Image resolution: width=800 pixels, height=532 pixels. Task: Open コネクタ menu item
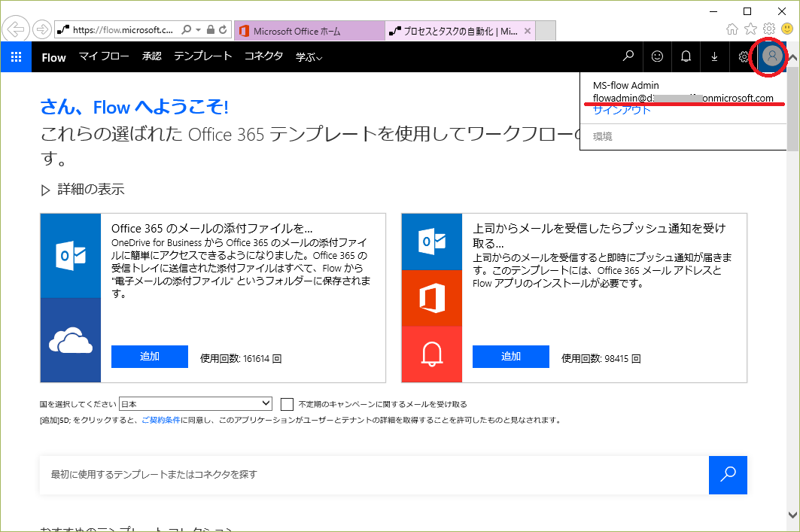tap(263, 56)
